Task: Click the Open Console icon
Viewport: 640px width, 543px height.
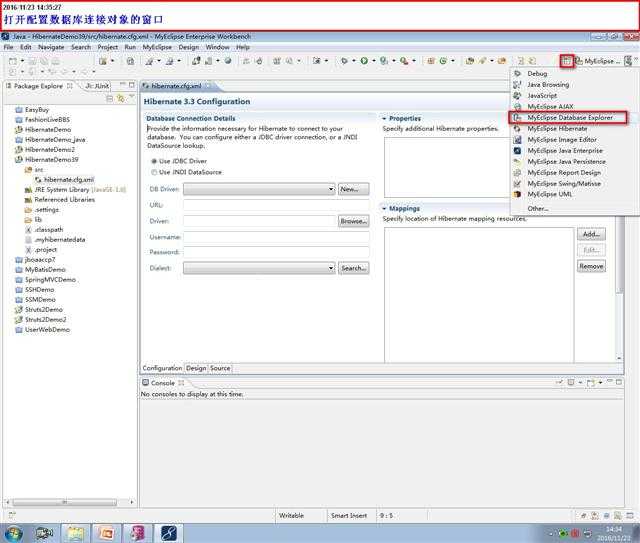Action: (590, 383)
